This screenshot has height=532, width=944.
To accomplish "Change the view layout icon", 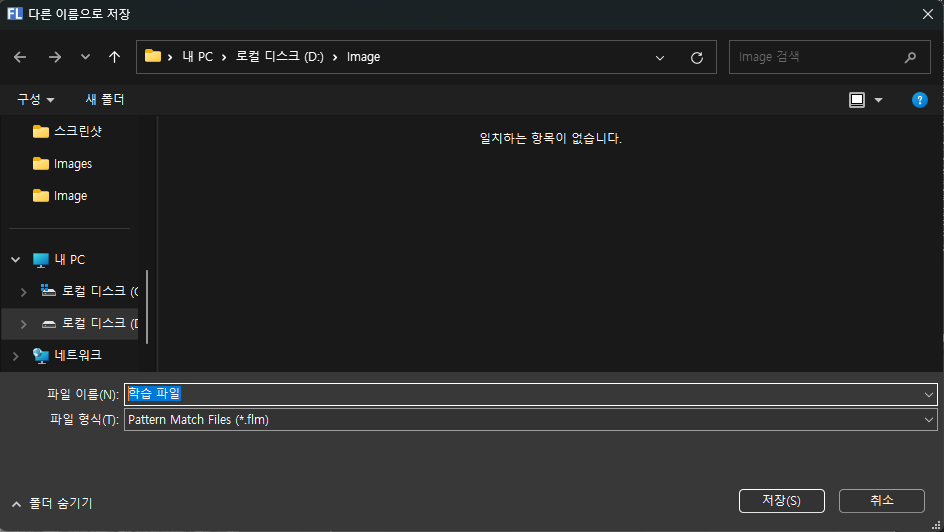I will (857, 100).
